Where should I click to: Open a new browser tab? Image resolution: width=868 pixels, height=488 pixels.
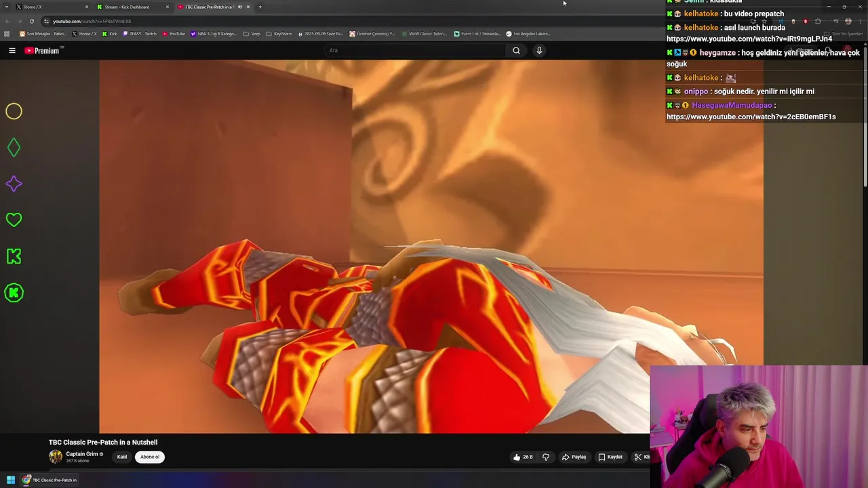[x=260, y=7]
